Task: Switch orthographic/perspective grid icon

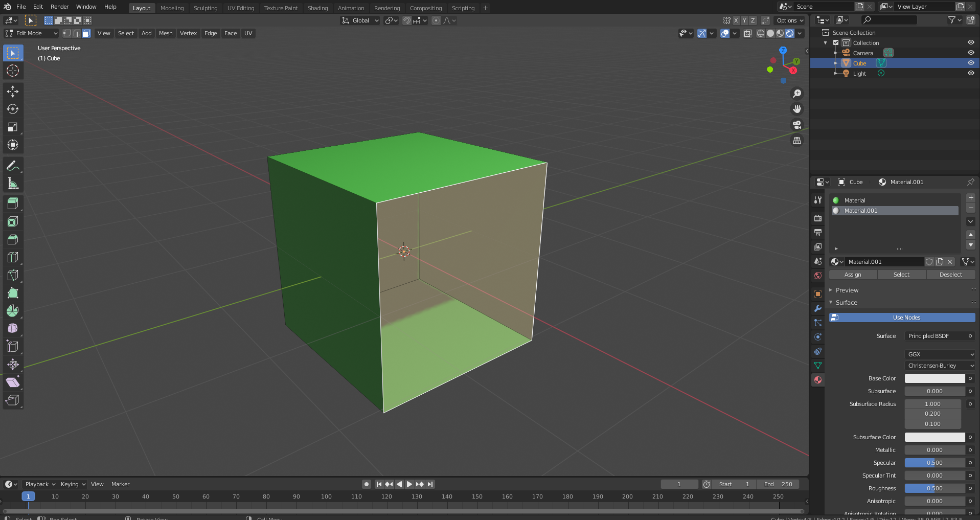Action: [x=797, y=140]
